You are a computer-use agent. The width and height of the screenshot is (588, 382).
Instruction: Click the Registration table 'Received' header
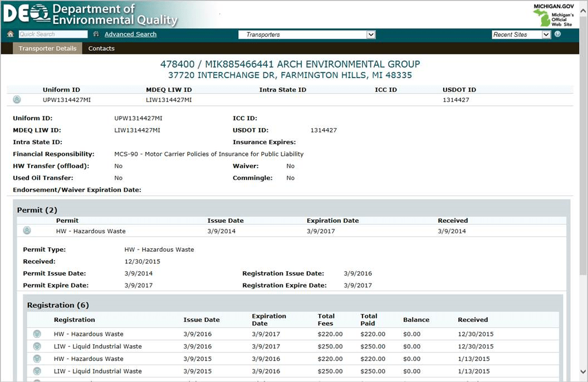coord(473,320)
